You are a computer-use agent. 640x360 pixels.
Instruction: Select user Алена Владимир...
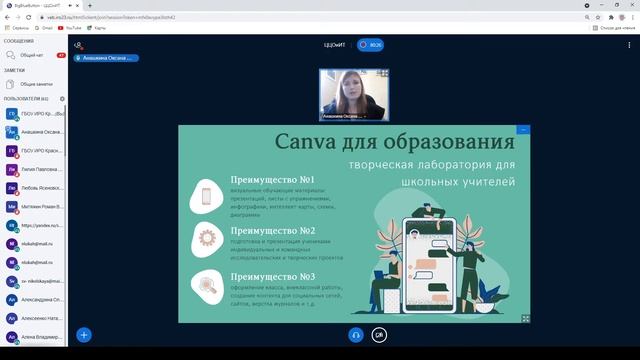(x=34, y=337)
